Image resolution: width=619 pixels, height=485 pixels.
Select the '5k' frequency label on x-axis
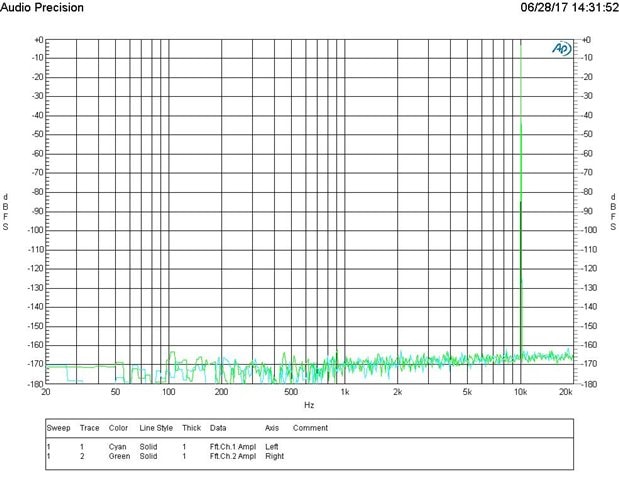tap(467, 392)
